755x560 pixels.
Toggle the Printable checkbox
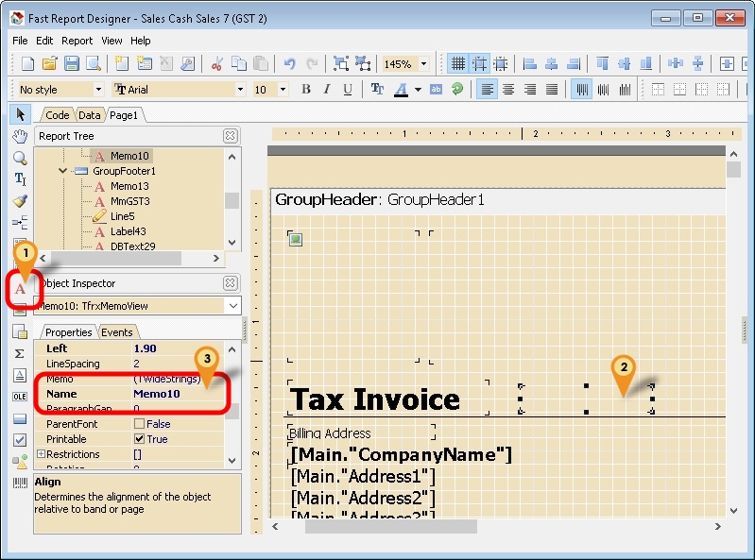140,439
